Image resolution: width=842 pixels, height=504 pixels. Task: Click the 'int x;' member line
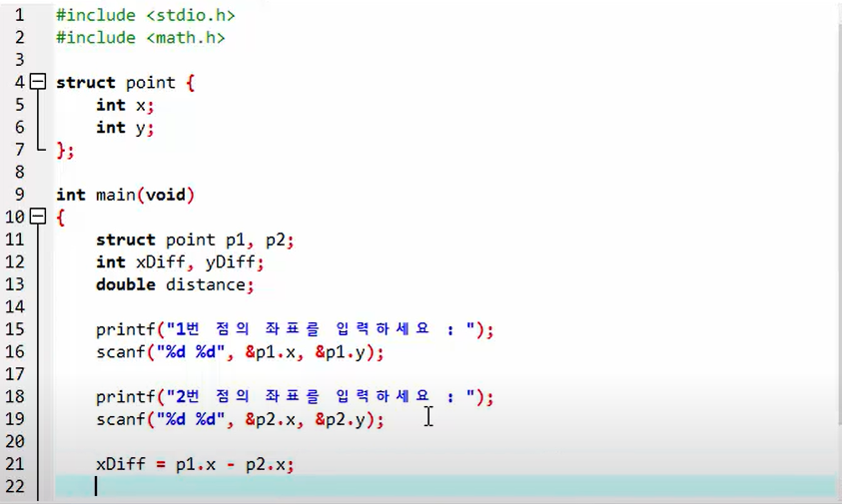coord(125,105)
